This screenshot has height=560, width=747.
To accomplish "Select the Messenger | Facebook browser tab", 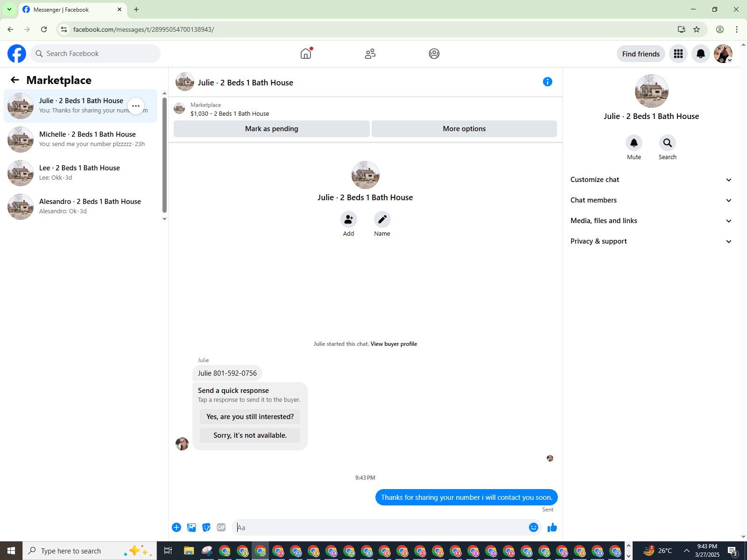I will tap(72, 9).
